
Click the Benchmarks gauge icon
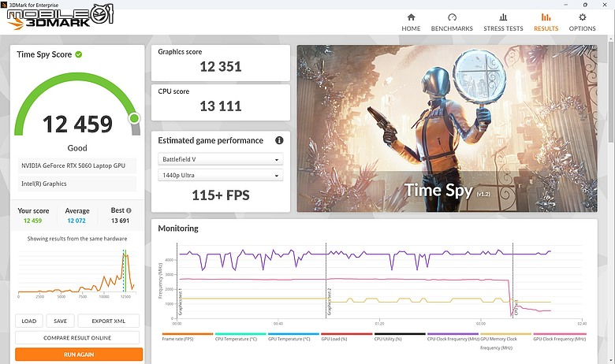click(452, 17)
